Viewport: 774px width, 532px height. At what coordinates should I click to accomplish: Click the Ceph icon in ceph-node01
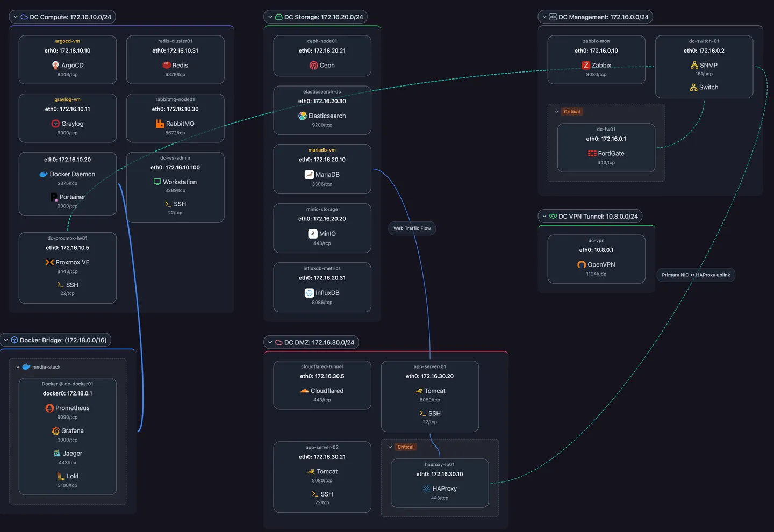click(313, 65)
